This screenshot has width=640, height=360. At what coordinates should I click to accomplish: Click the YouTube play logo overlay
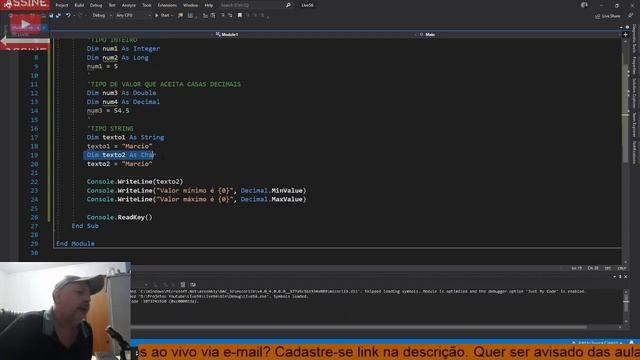[25, 24]
